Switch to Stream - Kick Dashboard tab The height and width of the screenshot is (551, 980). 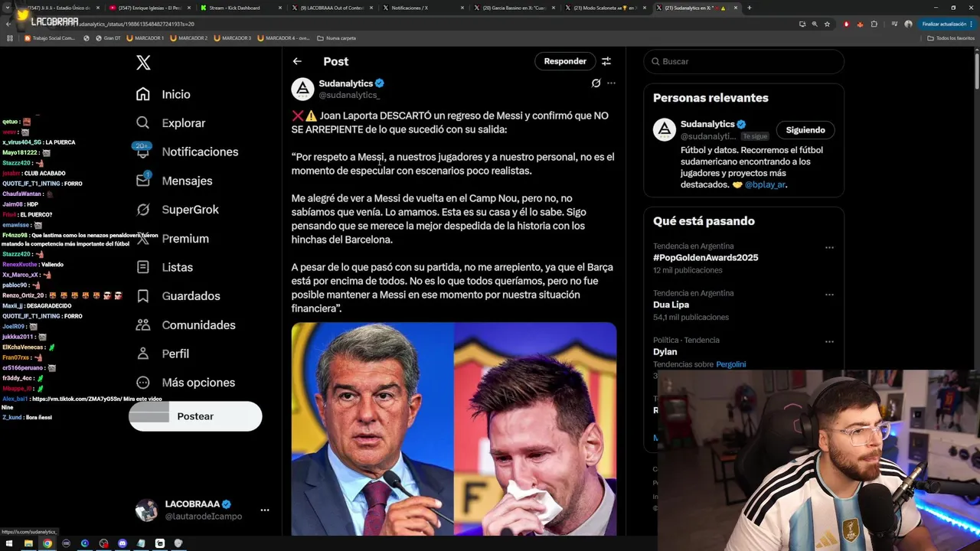point(240,8)
